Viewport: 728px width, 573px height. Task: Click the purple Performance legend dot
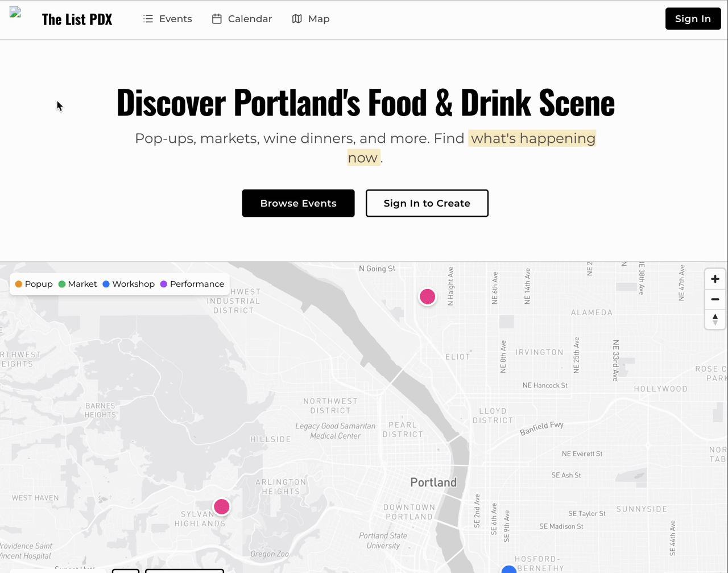(x=164, y=284)
